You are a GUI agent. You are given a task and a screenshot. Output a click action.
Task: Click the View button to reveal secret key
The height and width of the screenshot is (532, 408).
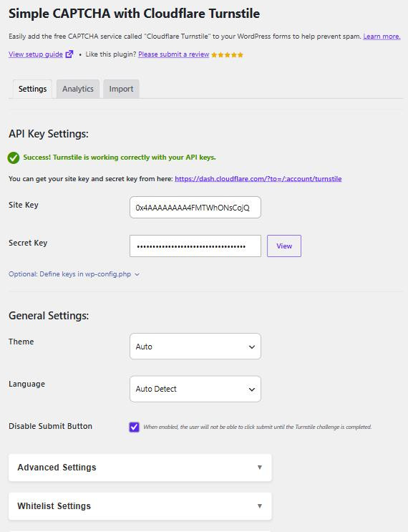284,246
